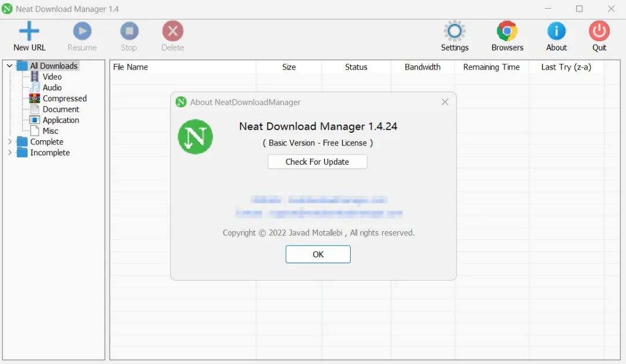Select the Application category window icon
The image size is (626, 364).
tap(35, 120)
